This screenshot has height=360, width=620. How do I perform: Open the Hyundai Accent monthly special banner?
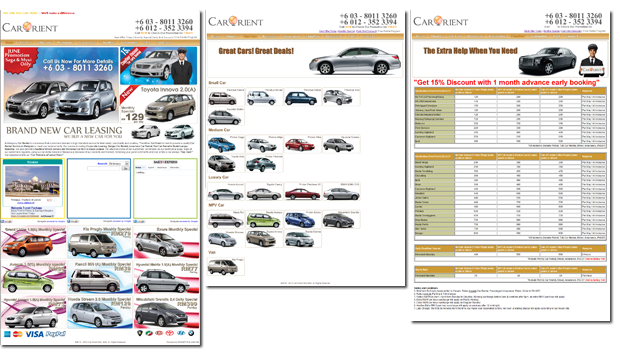click(34, 313)
